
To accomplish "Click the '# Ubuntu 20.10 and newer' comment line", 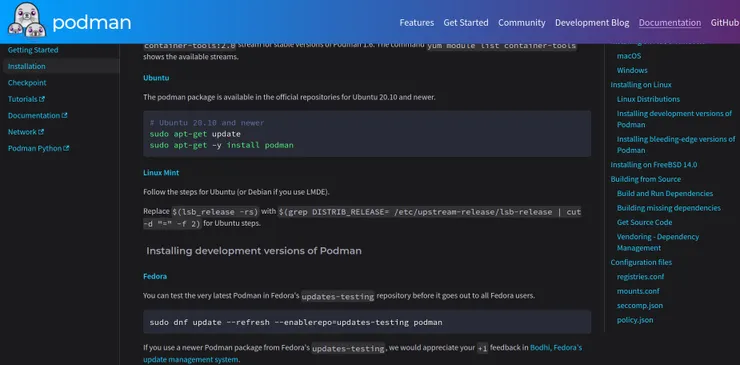I will click(207, 123).
